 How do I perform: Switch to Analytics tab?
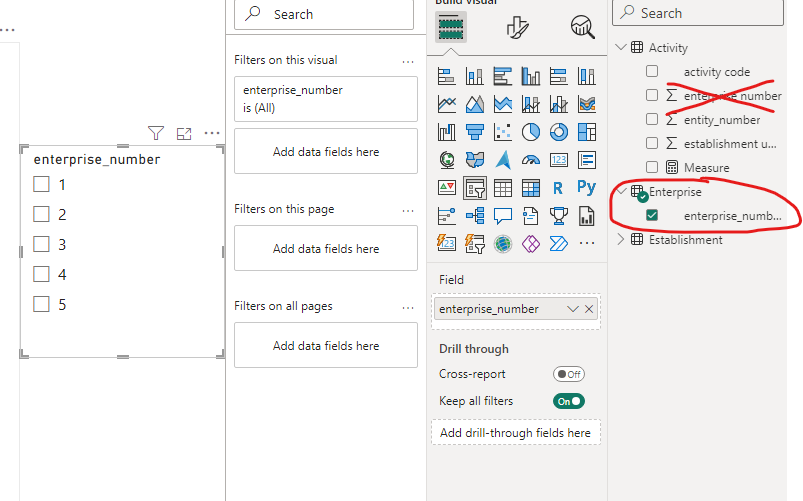coord(582,27)
